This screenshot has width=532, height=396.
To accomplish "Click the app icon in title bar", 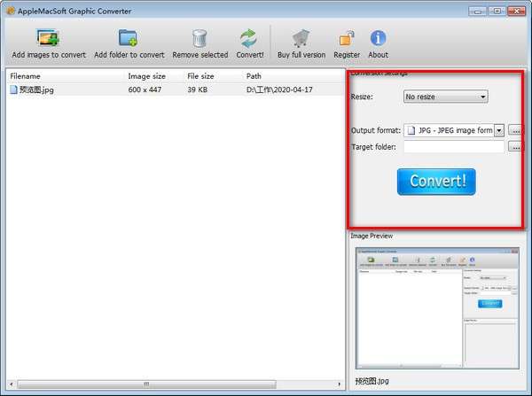I will (10, 10).
